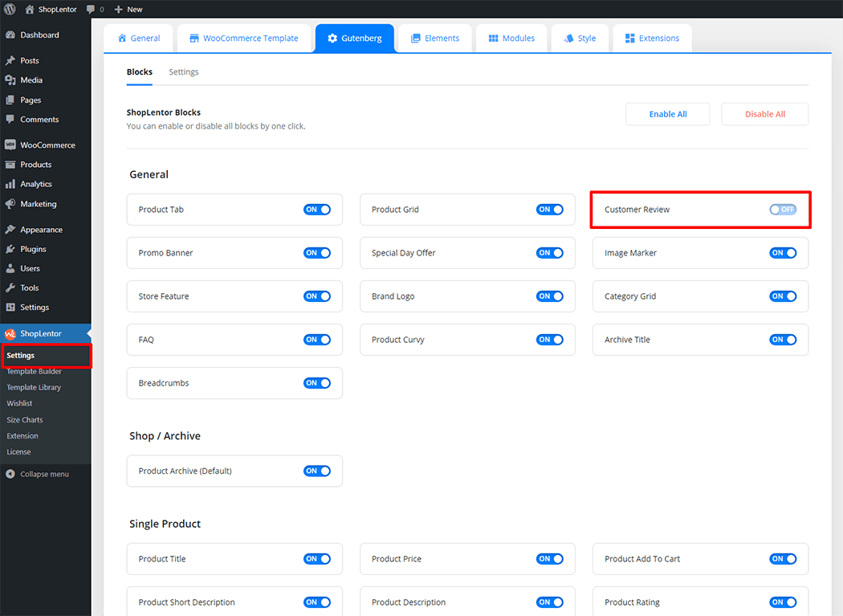Click the Marketing megaphone icon
The height and width of the screenshot is (616, 843).
click(10, 204)
